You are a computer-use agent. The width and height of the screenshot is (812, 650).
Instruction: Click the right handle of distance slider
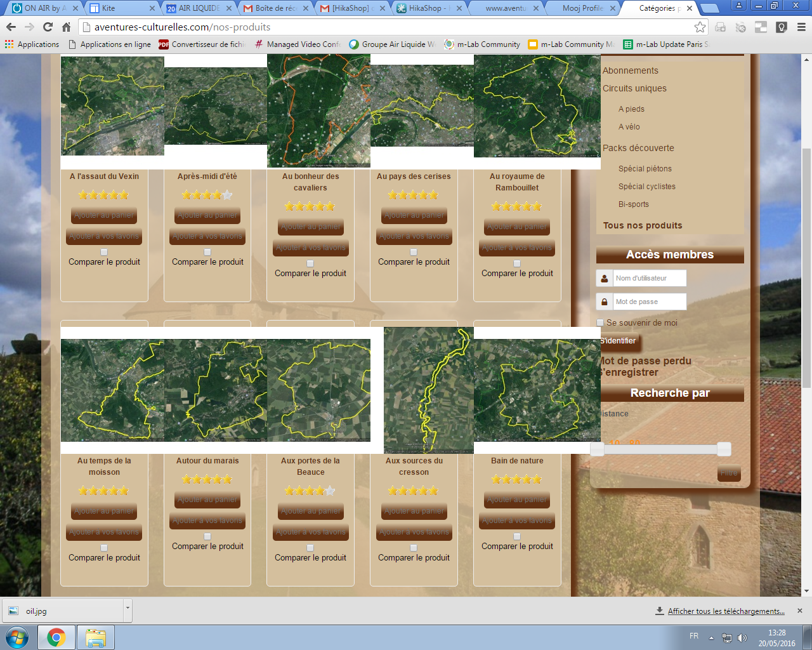[x=724, y=449]
